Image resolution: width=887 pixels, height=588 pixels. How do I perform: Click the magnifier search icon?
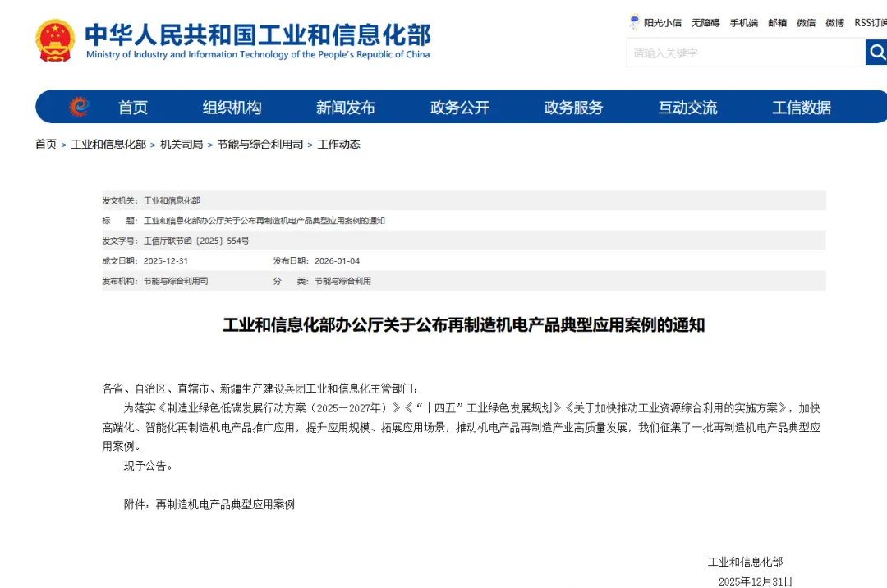[x=876, y=52]
